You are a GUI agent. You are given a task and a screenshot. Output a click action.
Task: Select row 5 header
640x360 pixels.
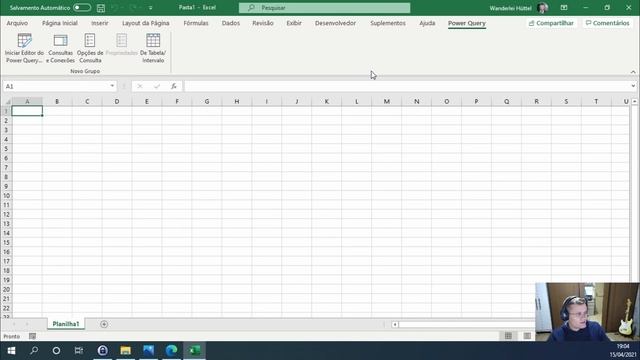click(6, 149)
